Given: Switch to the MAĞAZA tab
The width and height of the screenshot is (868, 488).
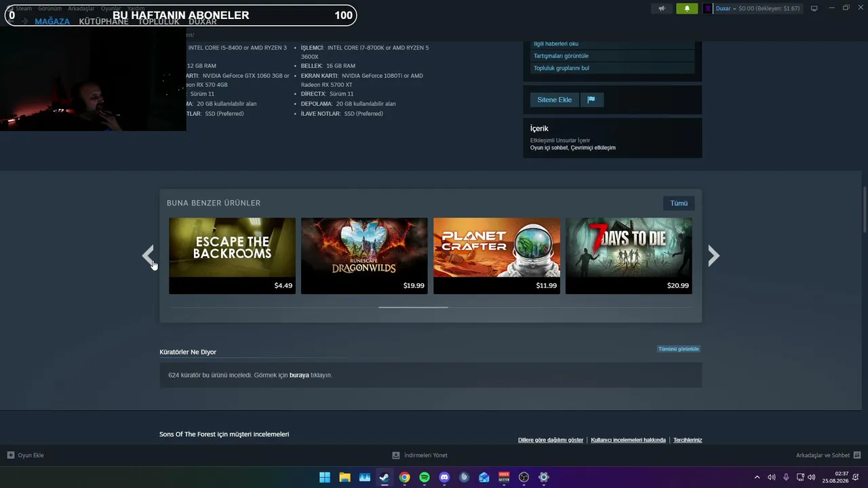Looking at the screenshot, I should (x=52, y=21).
